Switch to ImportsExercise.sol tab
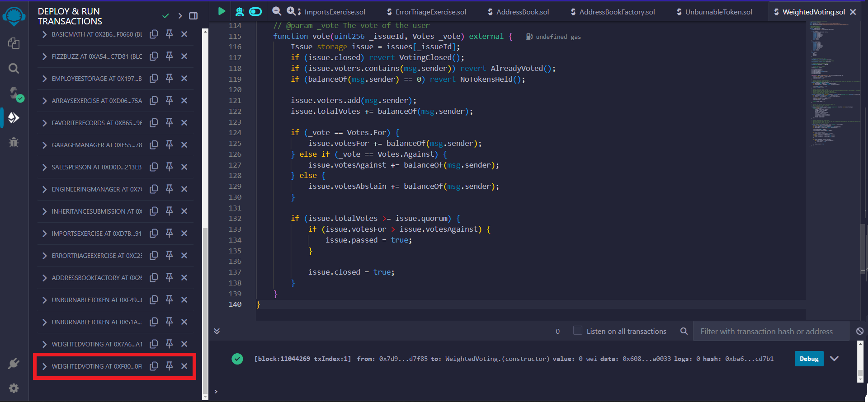Screen dimensions: 868x402 tap(335, 12)
